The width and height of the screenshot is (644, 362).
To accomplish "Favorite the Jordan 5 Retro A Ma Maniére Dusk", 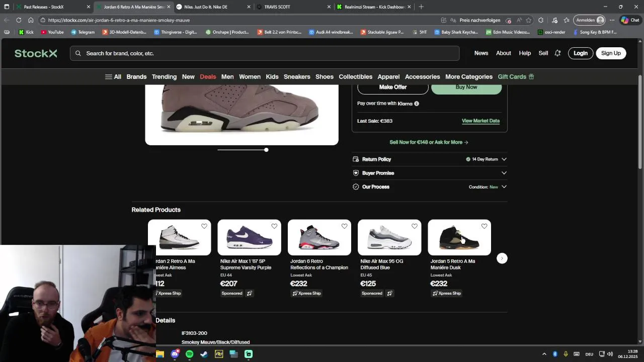I will coord(484,226).
